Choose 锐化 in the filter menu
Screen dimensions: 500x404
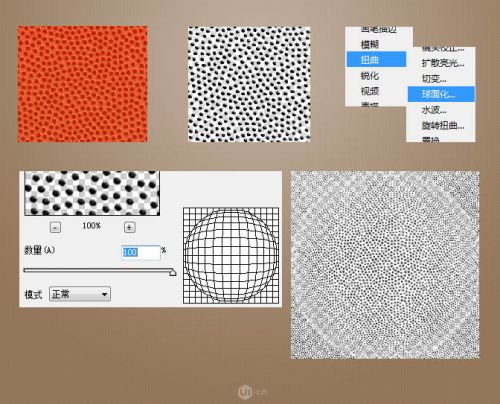[370, 75]
